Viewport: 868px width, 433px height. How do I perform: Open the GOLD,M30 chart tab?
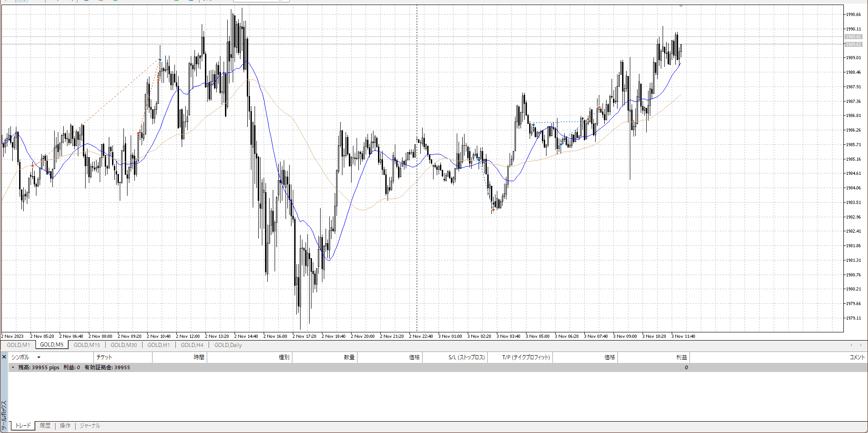(123, 345)
